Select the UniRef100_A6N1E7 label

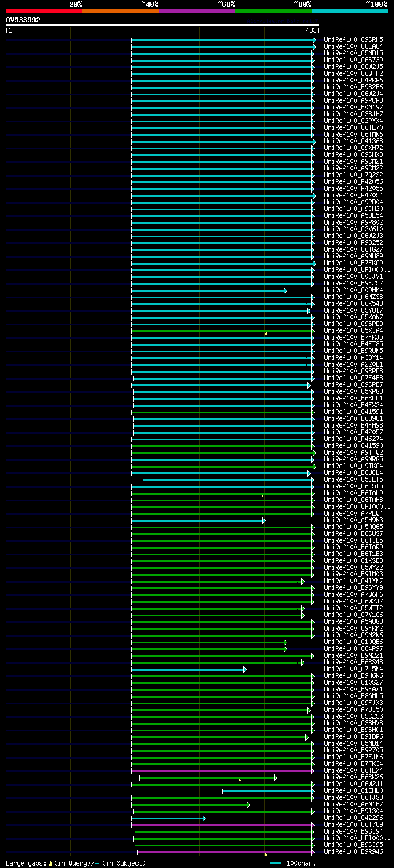click(x=353, y=804)
